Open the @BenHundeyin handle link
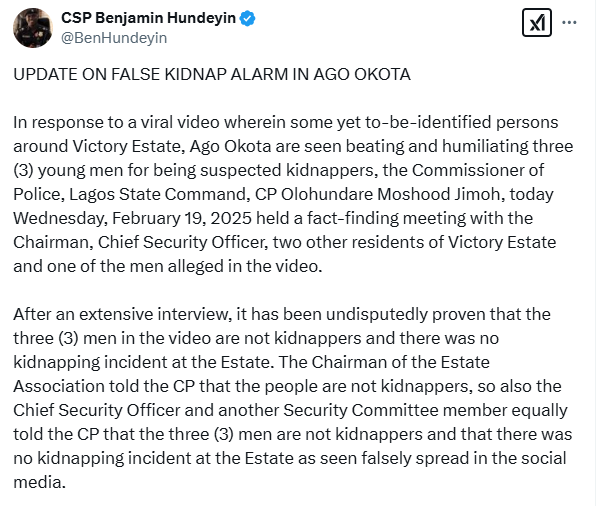Viewport: 601px width, 506px height. click(113, 37)
